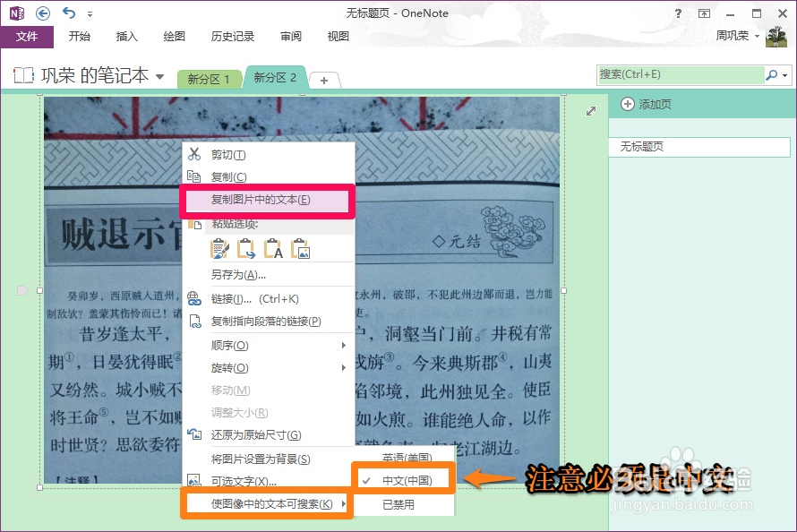Open the Help question mark icon
The height and width of the screenshot is (532, 797).
coord(678,13)
